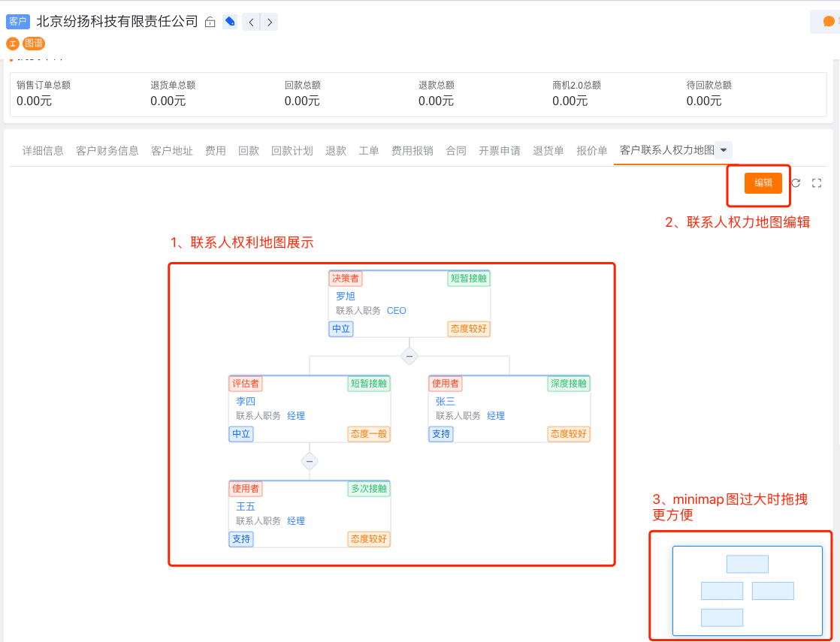The image size is (840, 642).
Task: Click 短暂接触 tag on 李四 card
Action: (369, 384)
